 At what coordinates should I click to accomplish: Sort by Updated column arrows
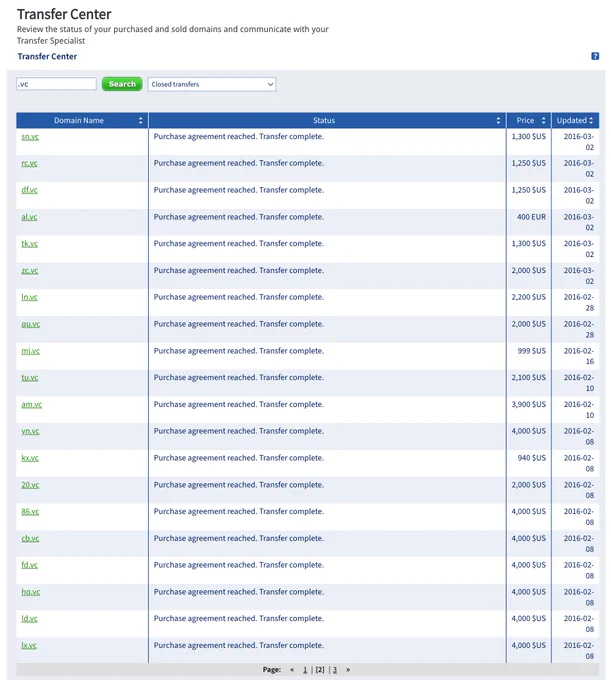pos(591,121)
